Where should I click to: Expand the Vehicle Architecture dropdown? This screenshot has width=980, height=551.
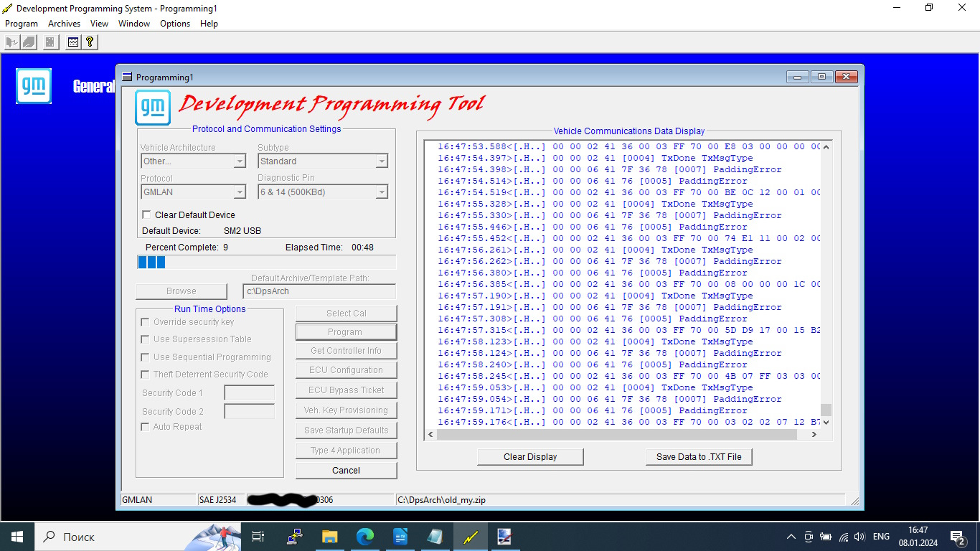(x=240, y=161)
